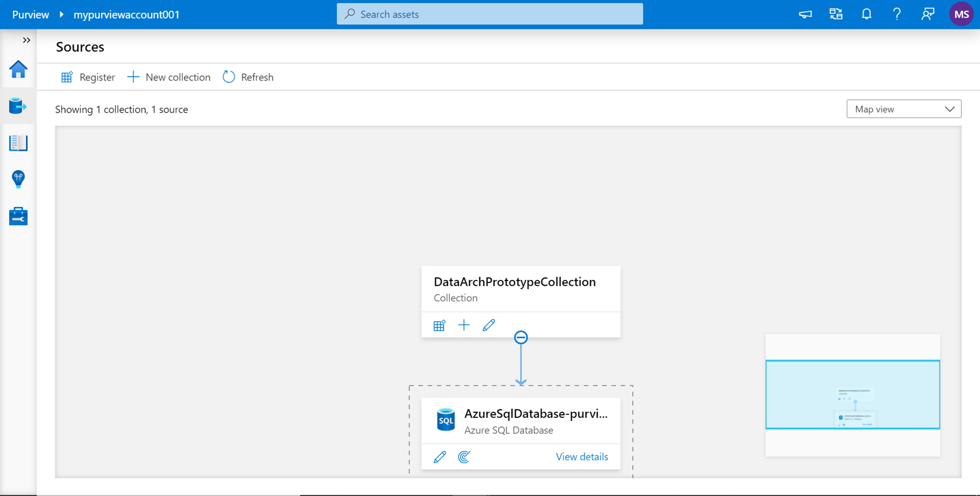Click the minimap viewport thumbnail
The height and width of the screenshot is (496, 980).
[x=853, y=395]
